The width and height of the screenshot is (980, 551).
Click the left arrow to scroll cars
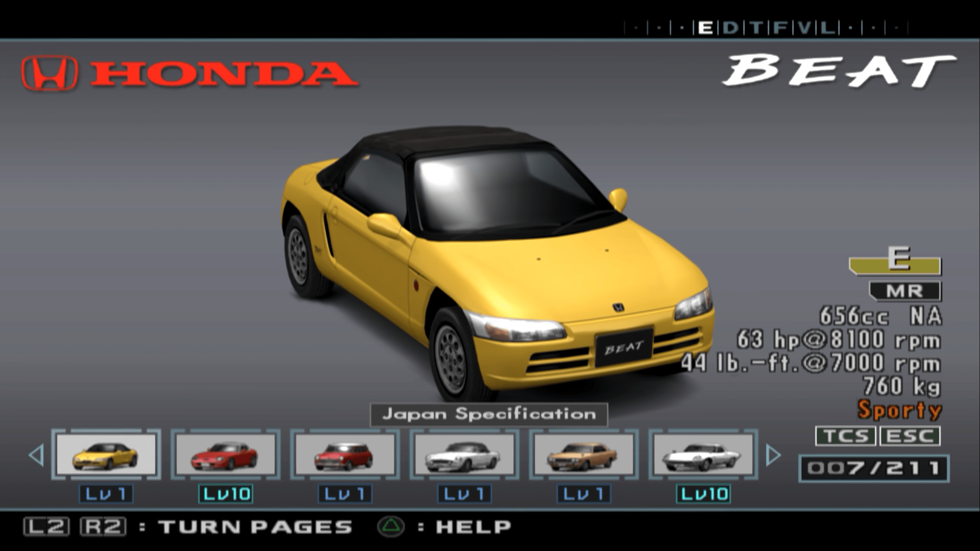point(37,455)
